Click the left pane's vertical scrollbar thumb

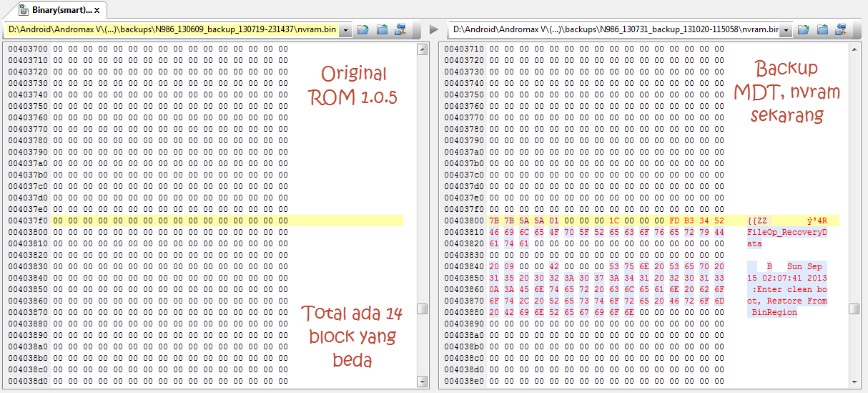click(423, 309)
